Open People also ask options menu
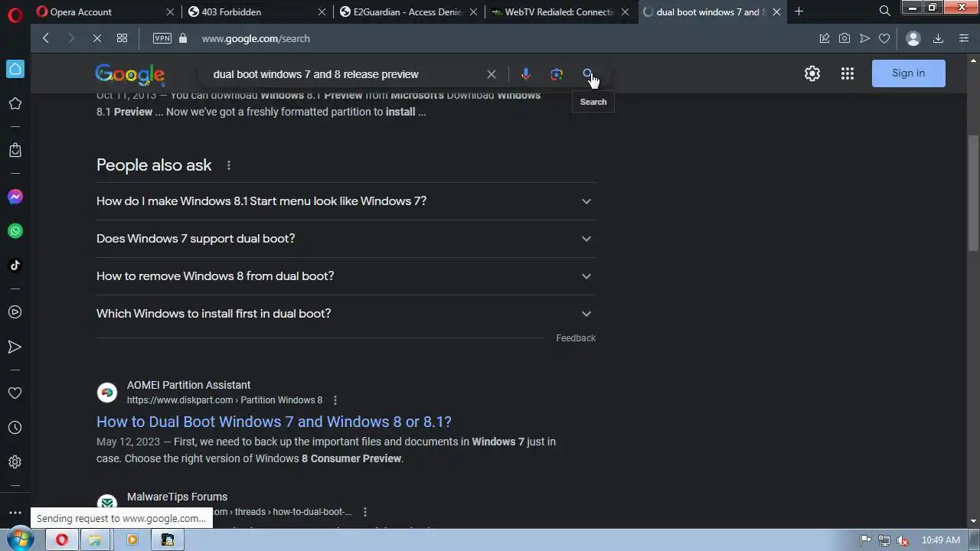980x551 pixels. click(228, 165)
